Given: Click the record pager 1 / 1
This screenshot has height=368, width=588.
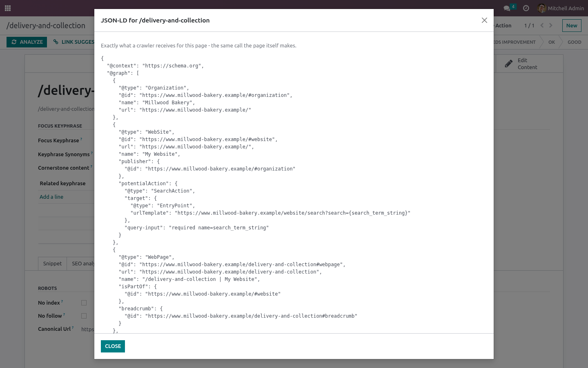Looking at the screenshot, I should (x=529, y=26).
